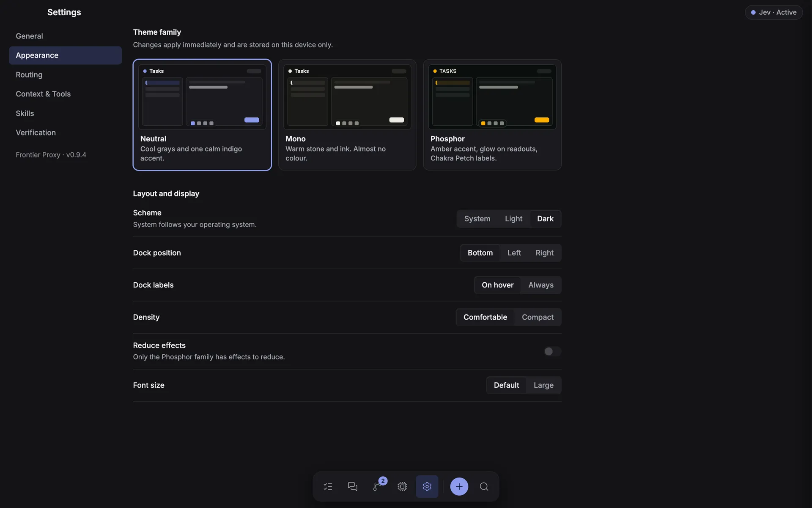Set scheme to System
This screenshot has width=812, height=508.
pyautogui.click(x=477, y=219)
